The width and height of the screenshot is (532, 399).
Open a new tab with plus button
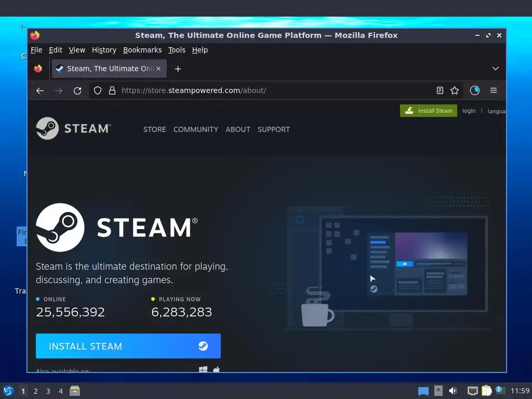click(x=178, y=69)
